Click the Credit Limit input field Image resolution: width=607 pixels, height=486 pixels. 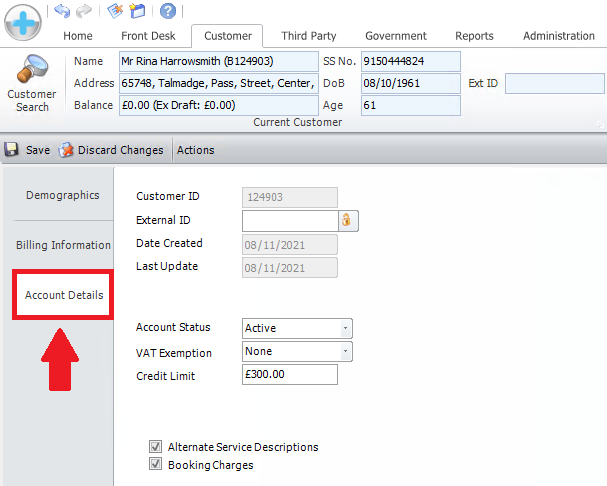[x=290, y=375]
